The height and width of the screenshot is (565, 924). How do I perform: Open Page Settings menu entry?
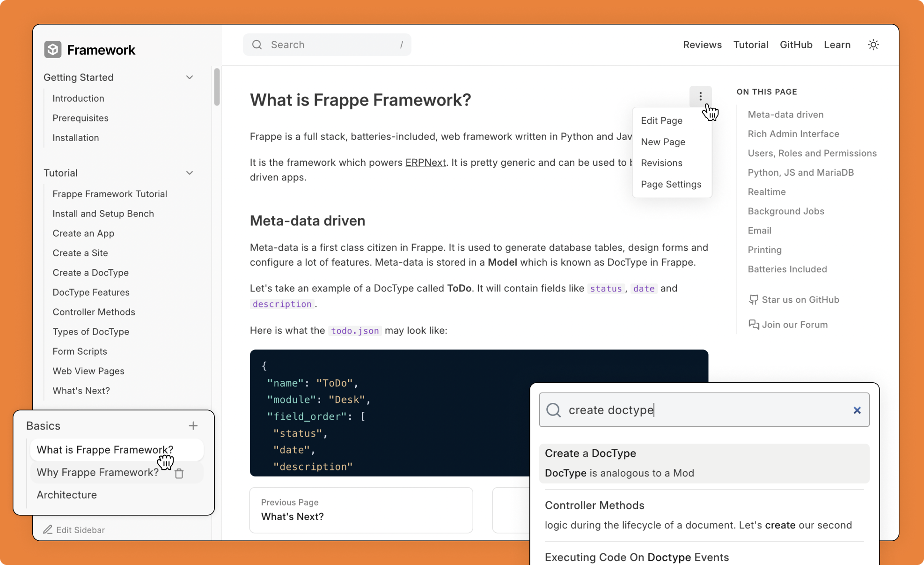671,184
